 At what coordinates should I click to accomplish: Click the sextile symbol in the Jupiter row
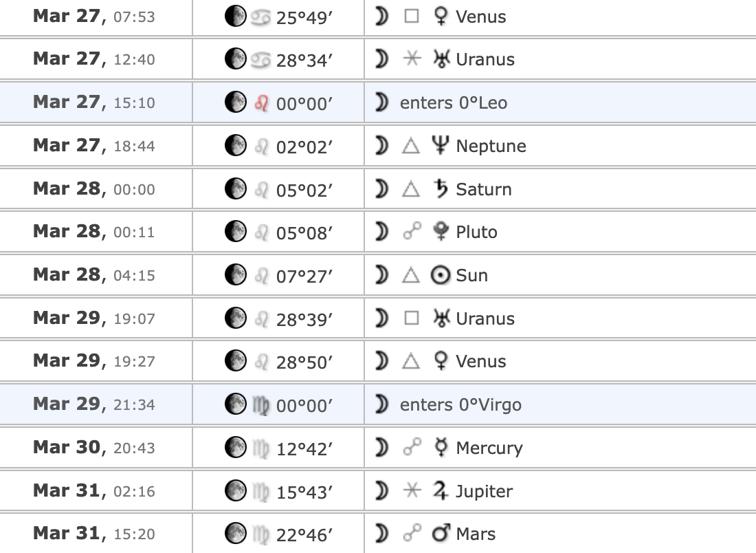pyautogui.click(x=412, y=490)
